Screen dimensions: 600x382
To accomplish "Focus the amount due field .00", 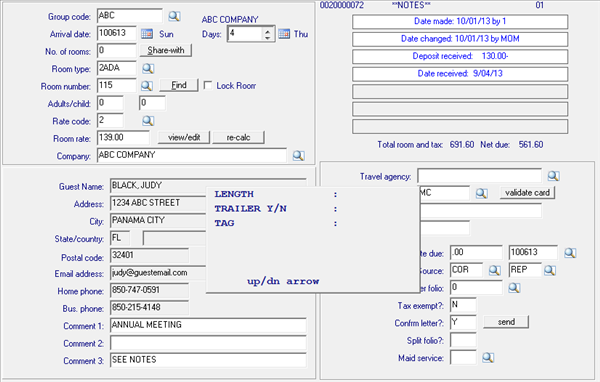I will [x=476, y=253].
